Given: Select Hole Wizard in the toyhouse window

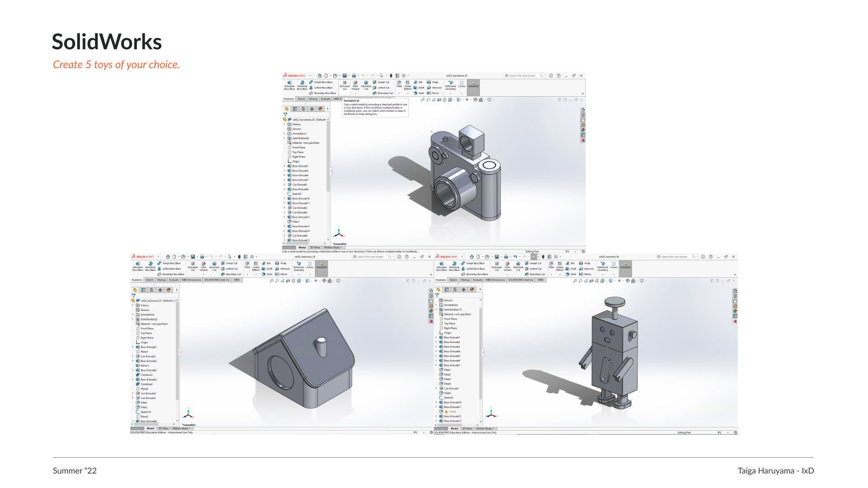Looking at the screenshot, I should [x=203, y=266].
